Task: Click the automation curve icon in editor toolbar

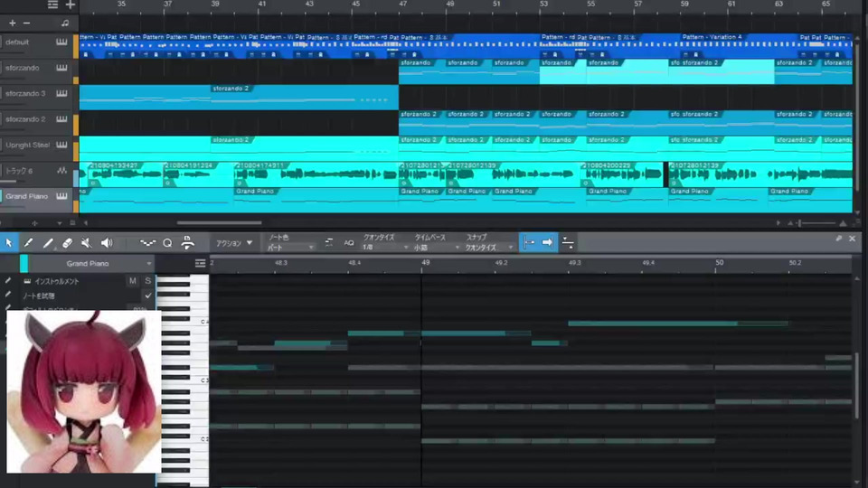Action: [x=147, y=242]
